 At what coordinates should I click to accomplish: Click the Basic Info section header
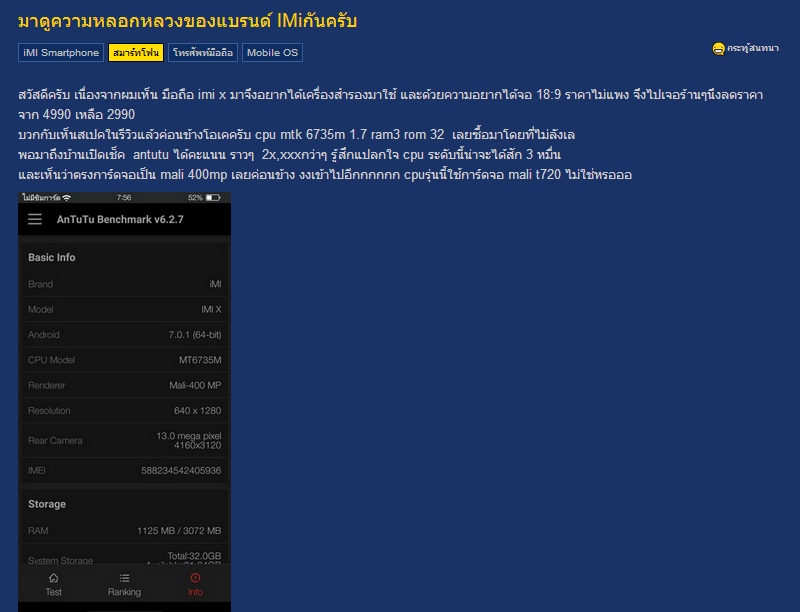(x=52, y=258)
